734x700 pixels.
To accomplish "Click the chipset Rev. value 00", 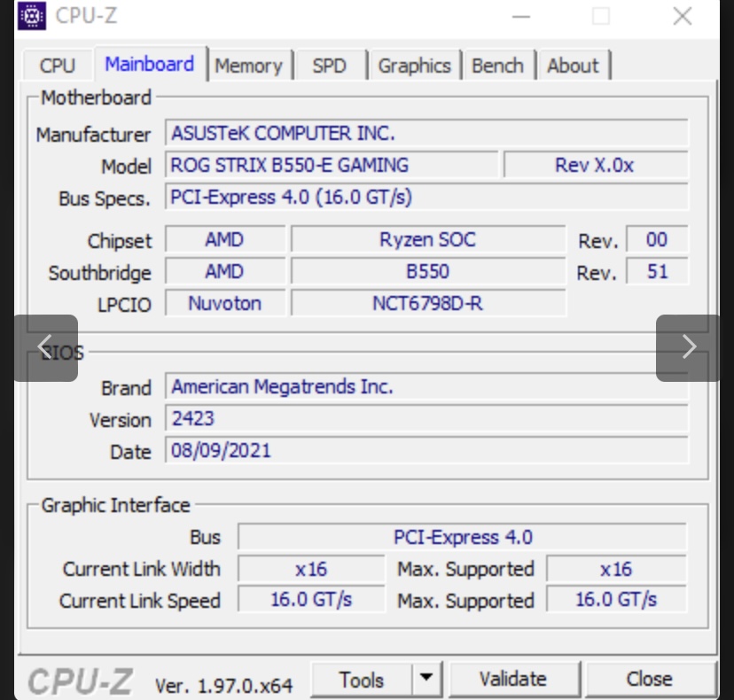I will 657,239.
